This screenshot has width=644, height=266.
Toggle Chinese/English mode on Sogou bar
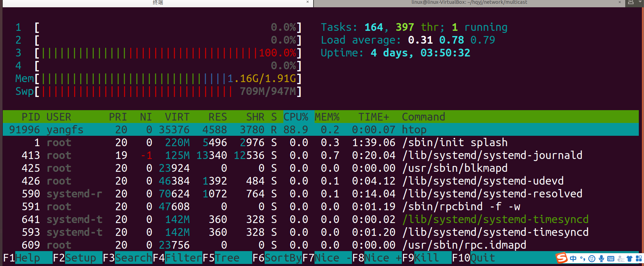(x=573, y=258)
